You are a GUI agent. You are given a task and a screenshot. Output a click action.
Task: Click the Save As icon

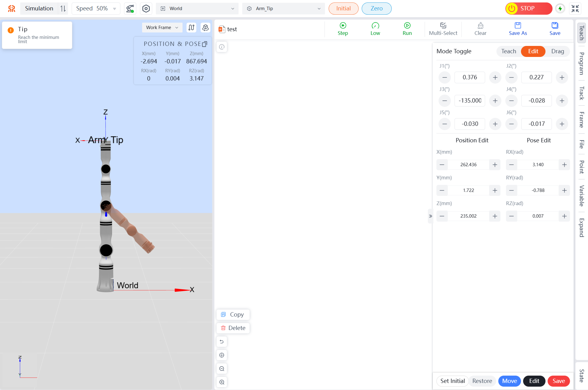[518, 26]
